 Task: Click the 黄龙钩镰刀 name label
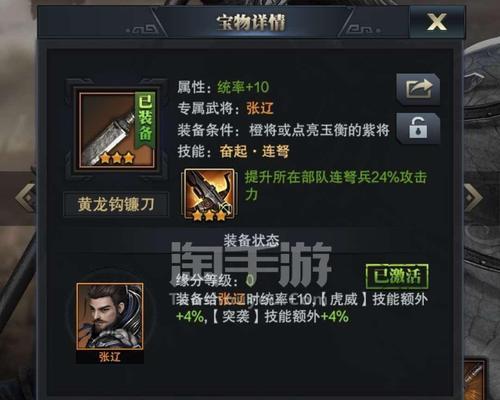116,204
